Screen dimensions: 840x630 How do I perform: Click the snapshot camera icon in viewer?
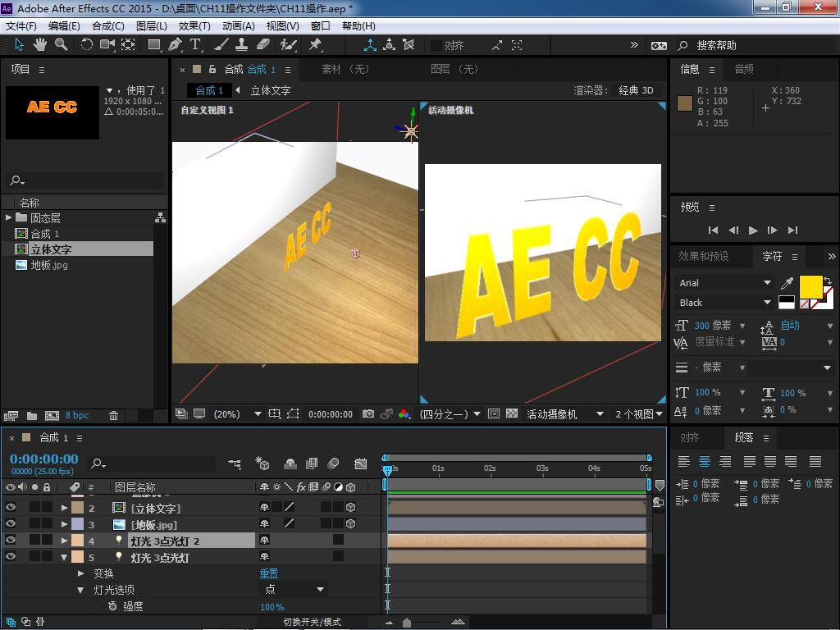pos(368,413)
